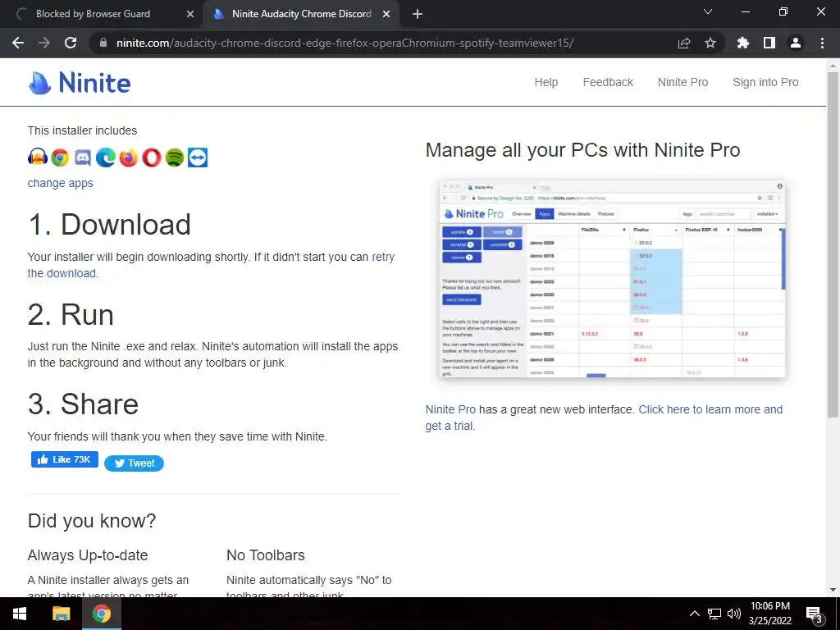Screen dimensions: 840x630
Task: Switch to Blocked by Browser Guard tab
Action: pyautogui.click(x=101, y=14)
